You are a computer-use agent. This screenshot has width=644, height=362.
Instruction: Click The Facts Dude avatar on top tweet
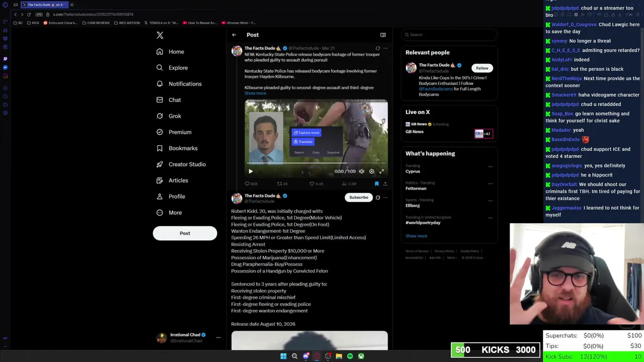point(236,51)
